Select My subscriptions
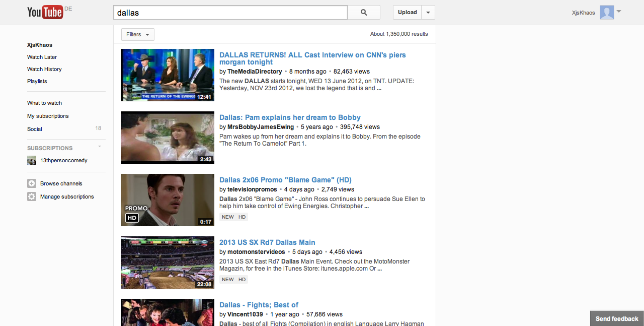The height and width of the screenshot is (326, 644). tap(48, 116)
